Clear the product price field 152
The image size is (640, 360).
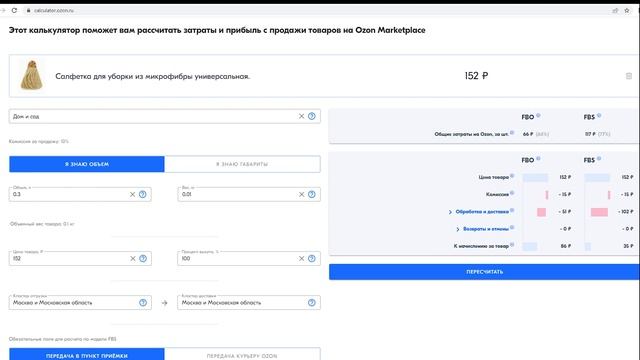(133, 258)
